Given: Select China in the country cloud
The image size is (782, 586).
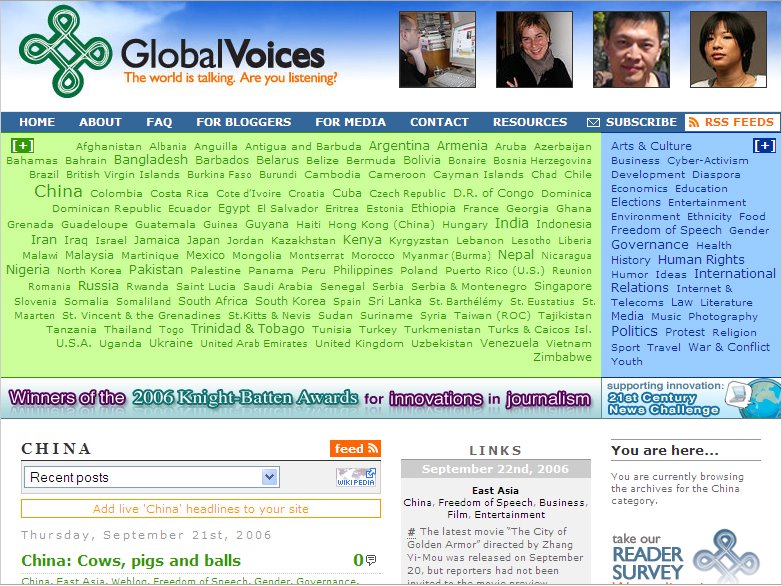Looking at the screenshot, I should pos(58,192).
